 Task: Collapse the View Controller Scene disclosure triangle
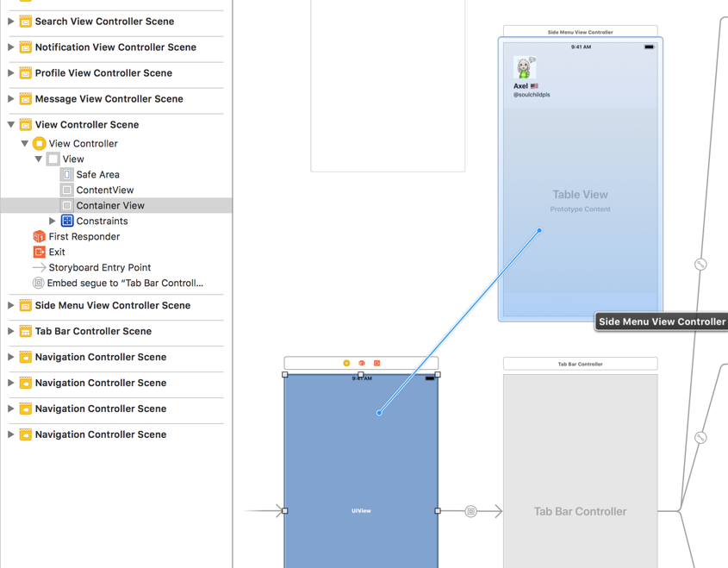point(10,125)
